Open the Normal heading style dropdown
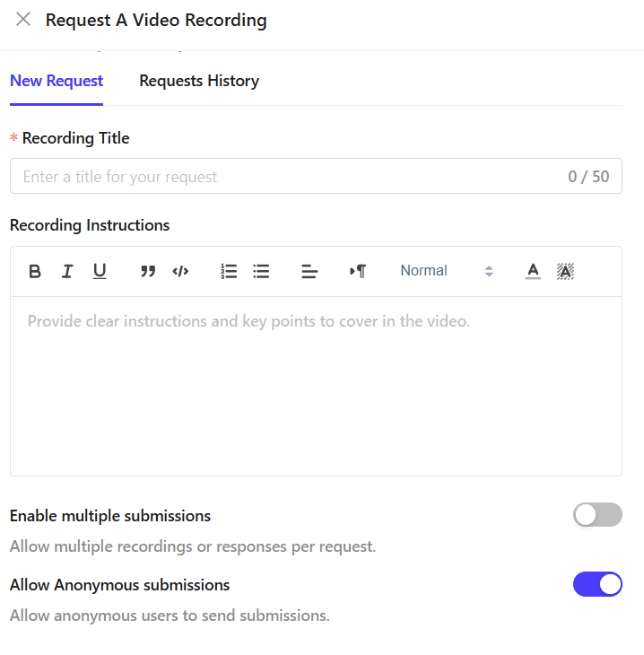 tap(446, 271)
